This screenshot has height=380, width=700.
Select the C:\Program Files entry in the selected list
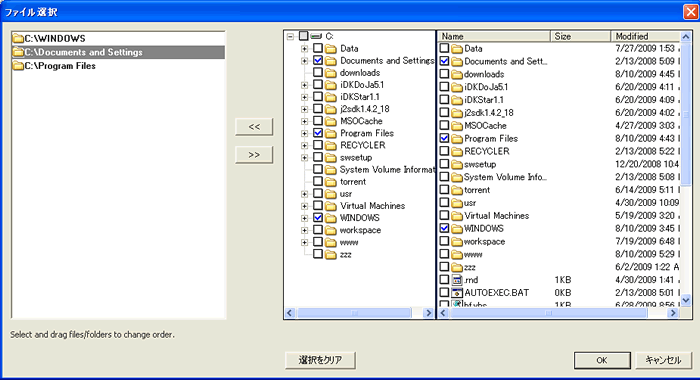(118, 66)
